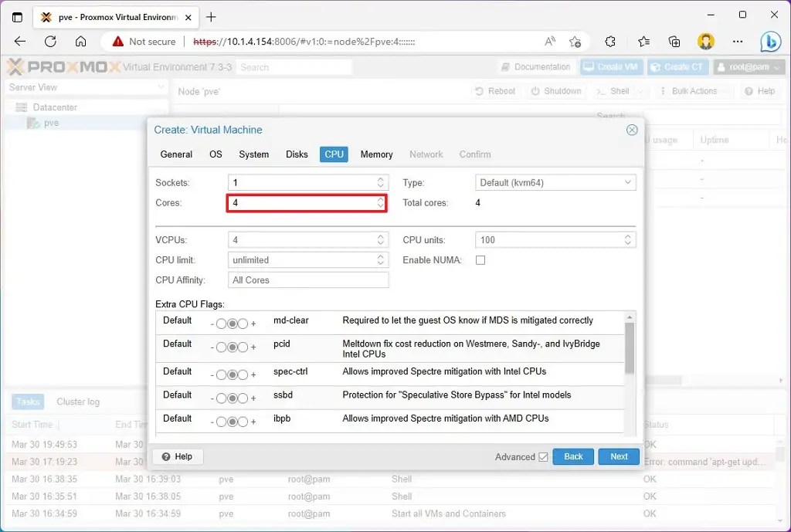Click Next to continue VM creation

coord(618,456)
